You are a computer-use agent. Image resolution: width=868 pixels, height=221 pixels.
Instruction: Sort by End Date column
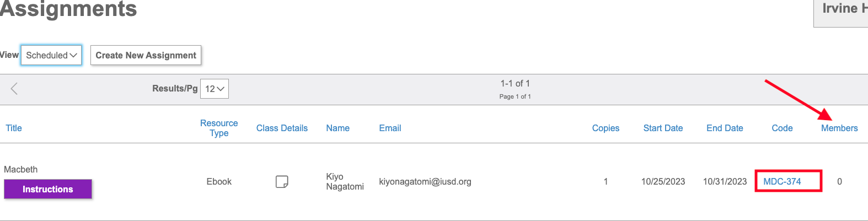click(725, 128)
